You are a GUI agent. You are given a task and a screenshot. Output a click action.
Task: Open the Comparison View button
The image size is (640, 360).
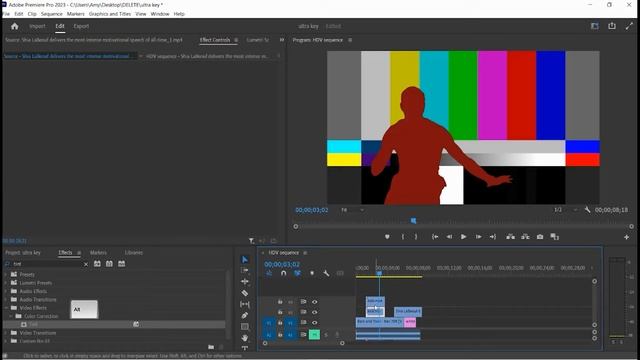click(x=554, y=237)
